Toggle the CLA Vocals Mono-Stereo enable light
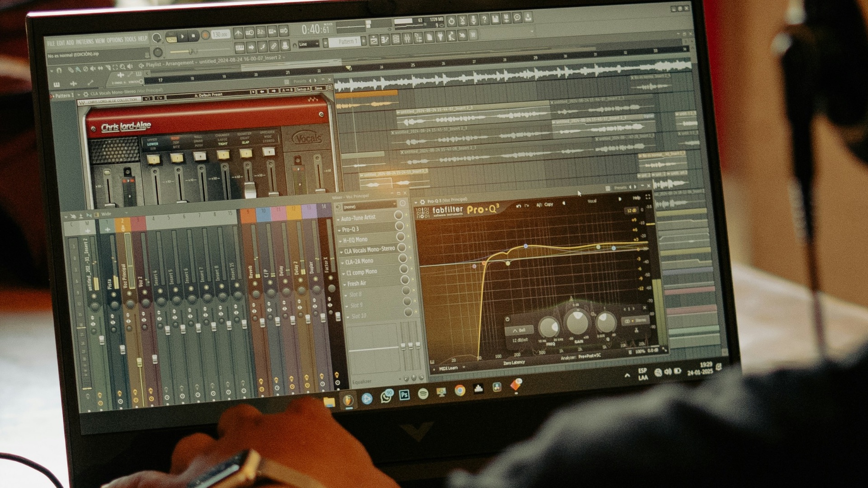Viewport: 868px width, 488px height. tap(410, 247)
